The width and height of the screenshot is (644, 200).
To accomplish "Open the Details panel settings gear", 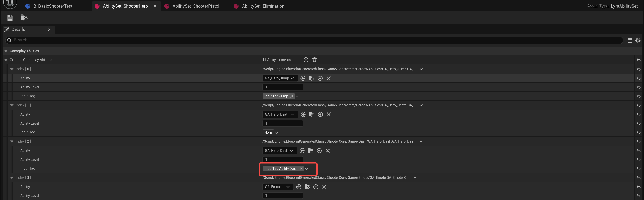I will point(638,40).
